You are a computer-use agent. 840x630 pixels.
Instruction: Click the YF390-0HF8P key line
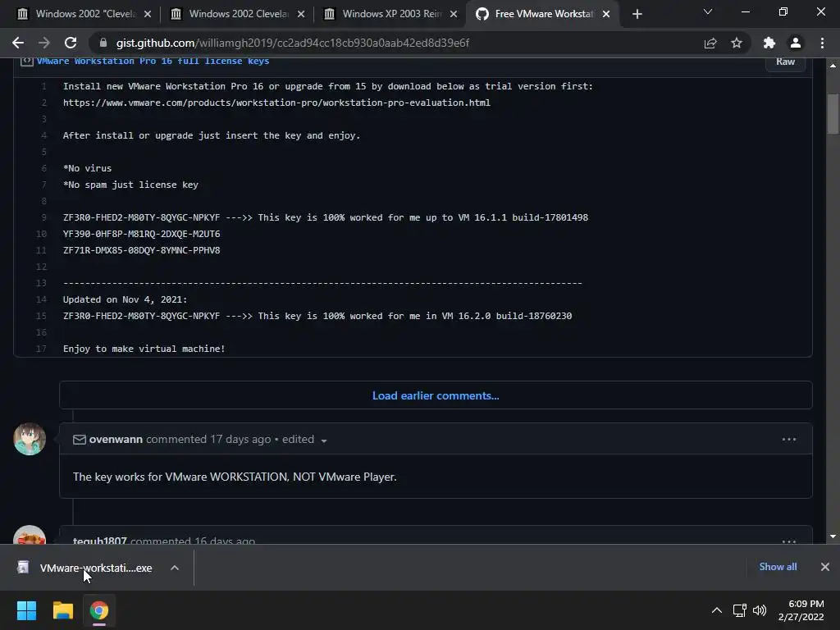click(141, 234)
